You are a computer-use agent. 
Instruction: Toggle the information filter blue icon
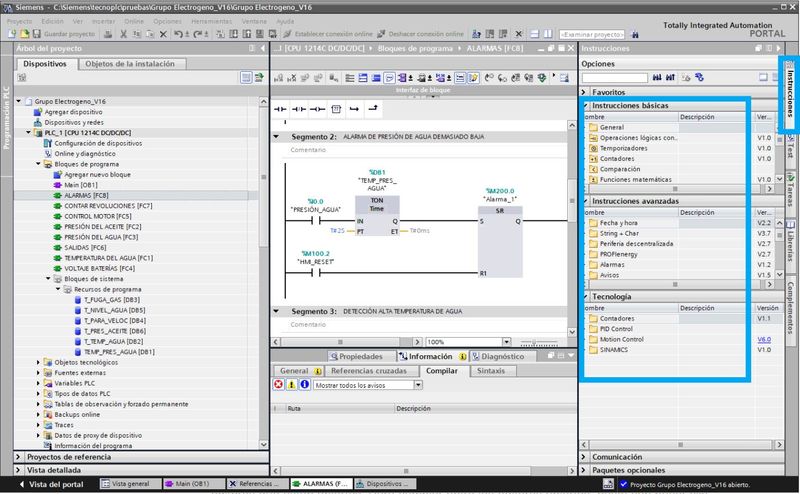click(305, 384)
